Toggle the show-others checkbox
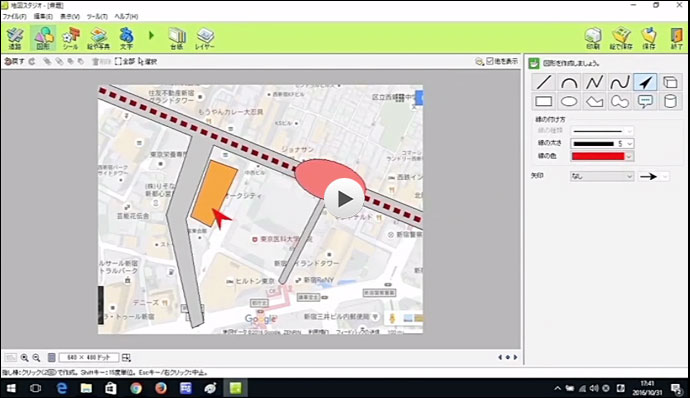Screen dimensions: 690x398 pyautogui.click(x=490, y=61)
